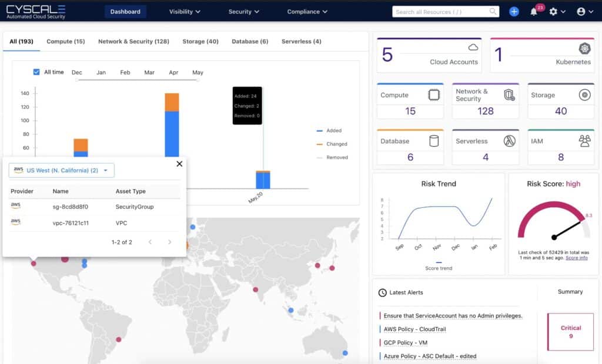
Task: Click the May 20 chart bar
Action: [263, 180]
